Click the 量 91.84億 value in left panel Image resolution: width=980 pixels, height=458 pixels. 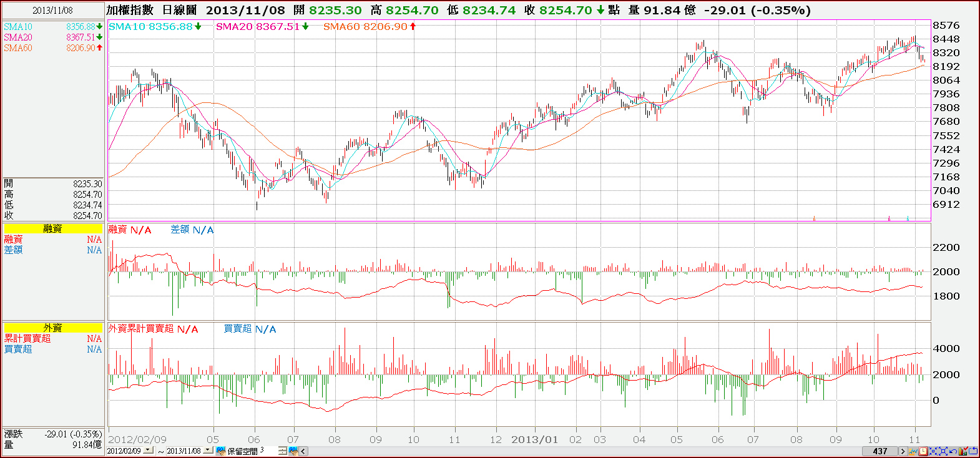point(87,445)
